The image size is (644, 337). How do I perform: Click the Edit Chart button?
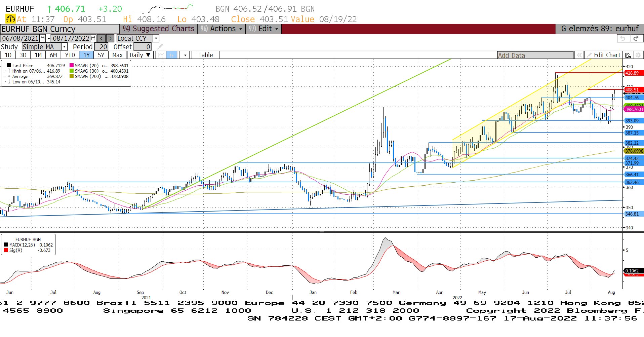(x=604, y=55)
